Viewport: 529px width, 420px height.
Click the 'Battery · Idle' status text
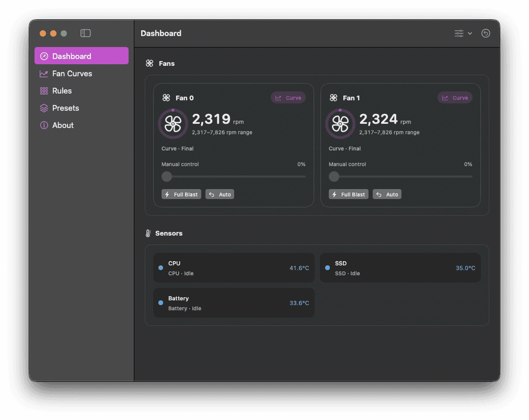[185, 308]
